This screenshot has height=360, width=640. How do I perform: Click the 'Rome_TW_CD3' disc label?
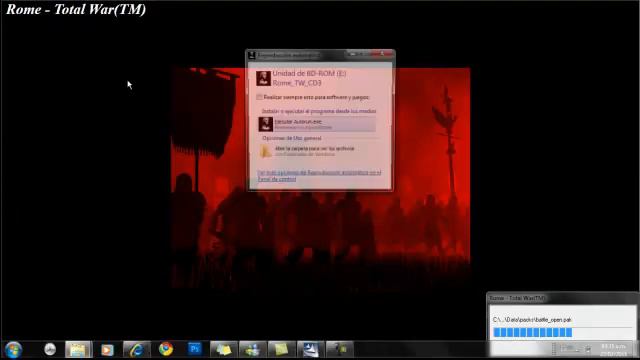(x=297, y=83)
